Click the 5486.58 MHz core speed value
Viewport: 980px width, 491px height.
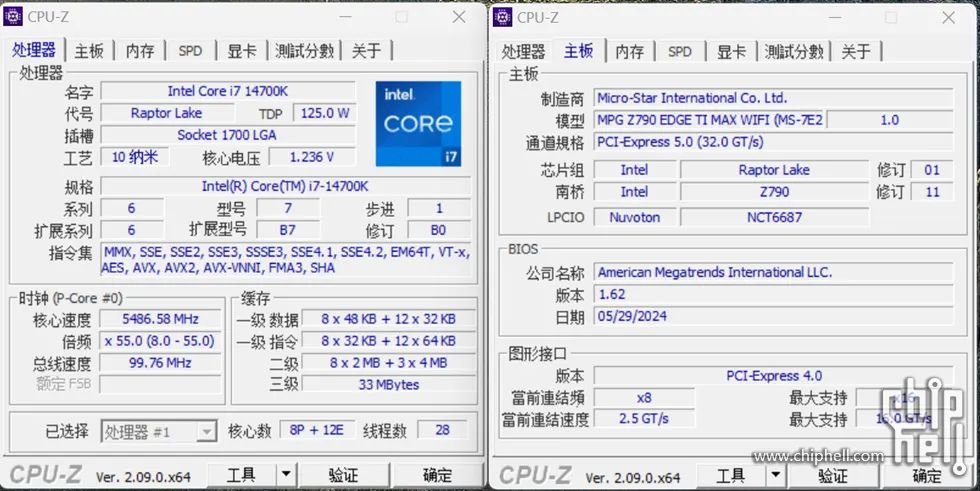[x=161, y=319]
